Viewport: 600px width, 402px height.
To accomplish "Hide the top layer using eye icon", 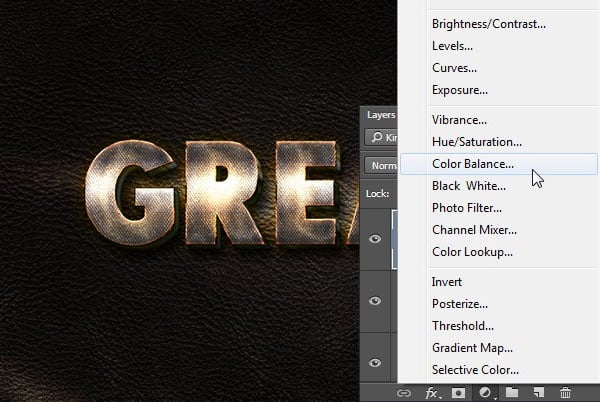I will click(x=376, y=239).
